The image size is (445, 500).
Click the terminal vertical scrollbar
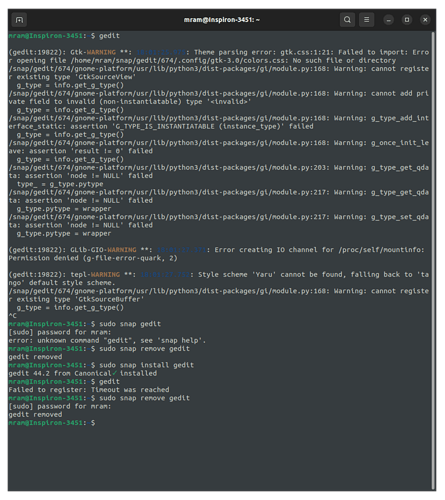[x=433, y=260]
